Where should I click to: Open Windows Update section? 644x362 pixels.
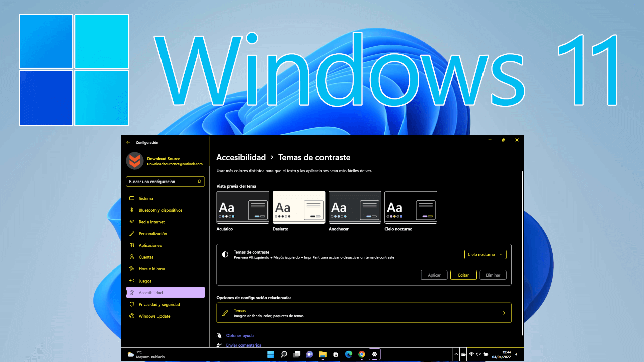(x=165, y=316)
